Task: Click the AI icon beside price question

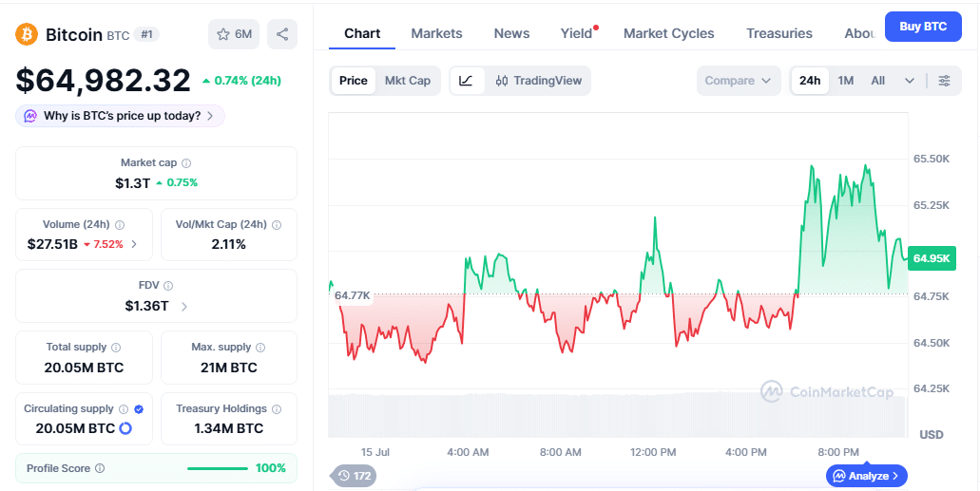Action: tap(30, 116)
